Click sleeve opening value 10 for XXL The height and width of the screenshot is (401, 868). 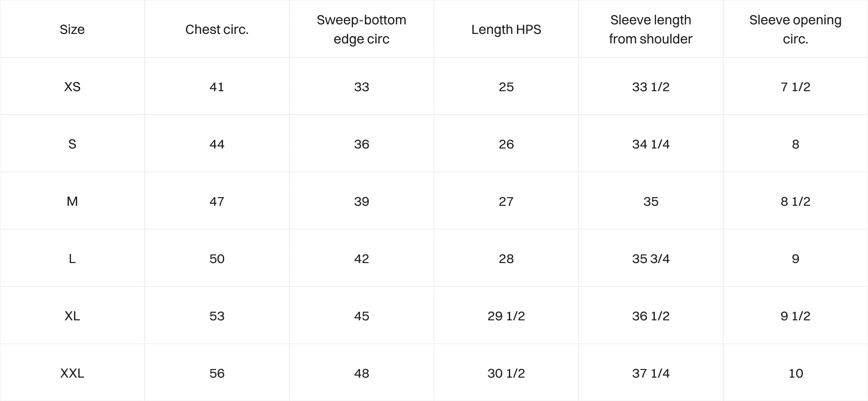tap(795, 373)
